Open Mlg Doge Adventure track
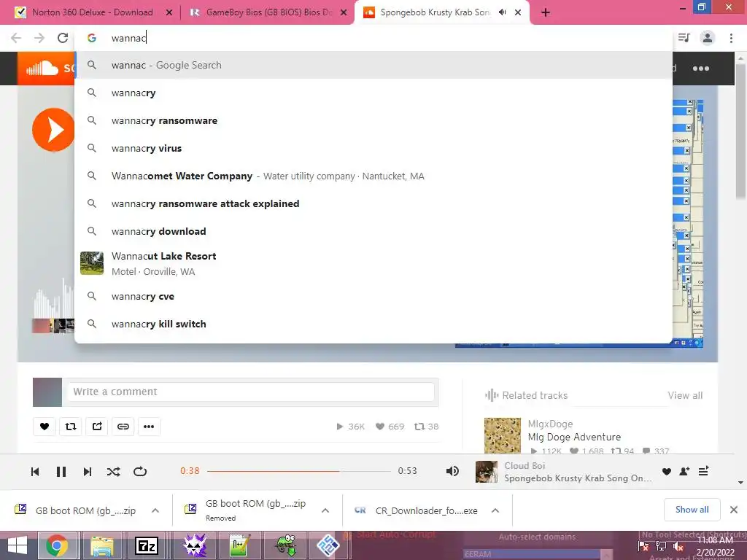This screenshot has width=747, height=560. (x=574, y=437)
